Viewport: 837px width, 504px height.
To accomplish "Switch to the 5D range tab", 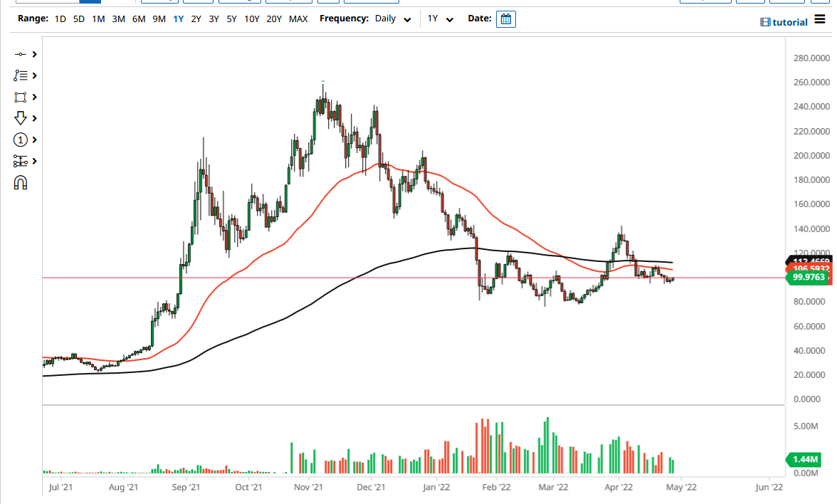I will click(78, 19).
